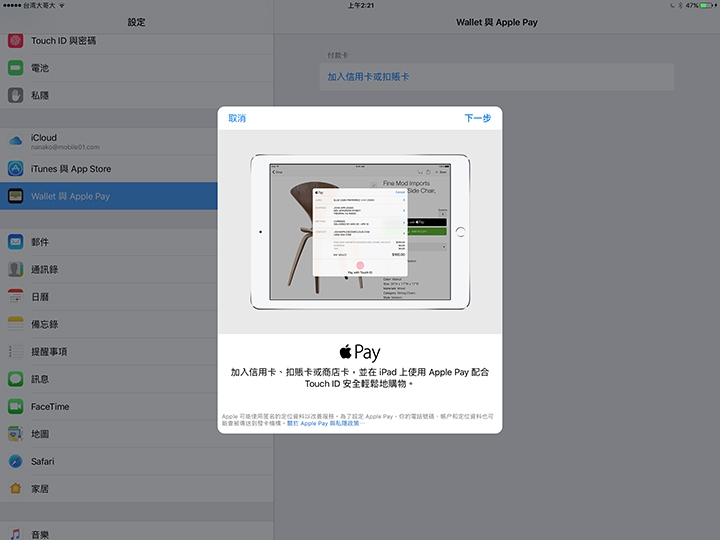Click the 訊息 row label
The width and height of the screenshot is (720, 540).
(40, 379)
